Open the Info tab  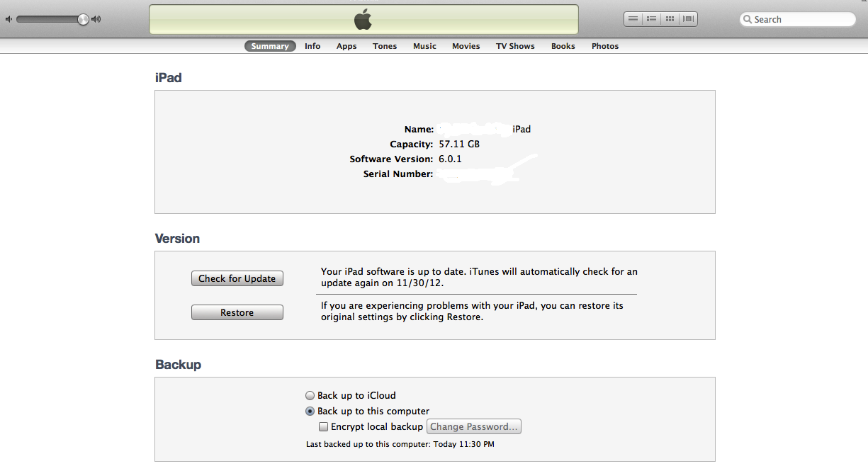[x=312, y=46]
